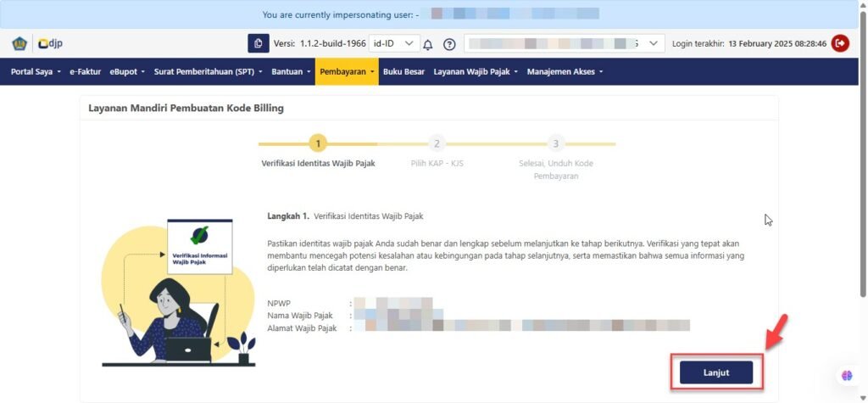Open the e-Faktur menu
This screenshot has width=868, height=403.
[x=86, y=71]
